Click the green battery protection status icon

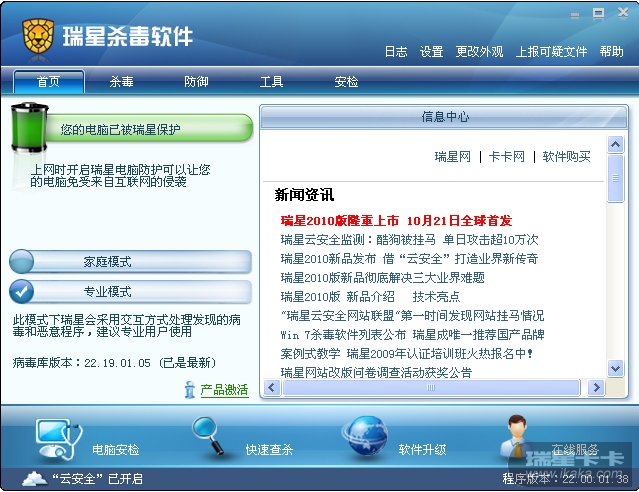30,128
